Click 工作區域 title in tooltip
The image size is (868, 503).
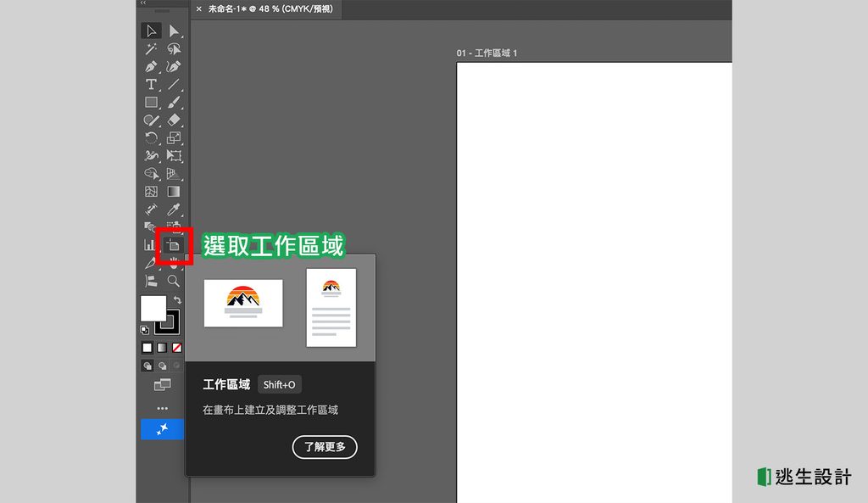(226, 384)
